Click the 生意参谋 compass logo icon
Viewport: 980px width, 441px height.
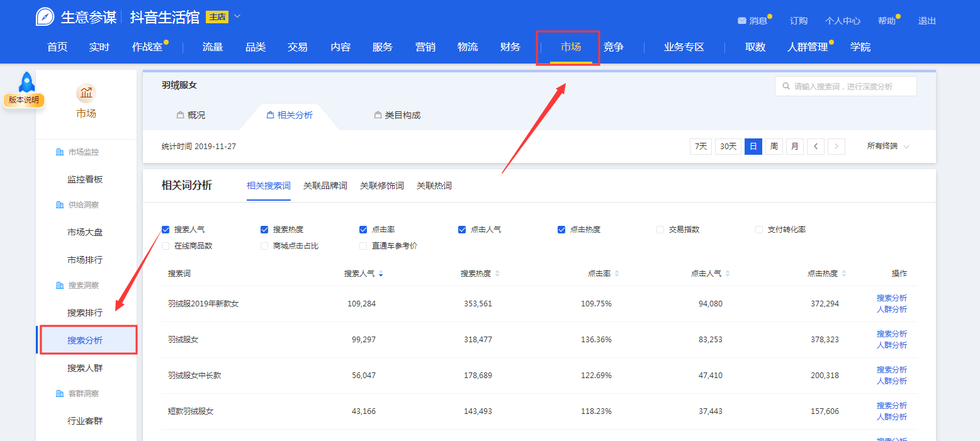coord(45,17)
